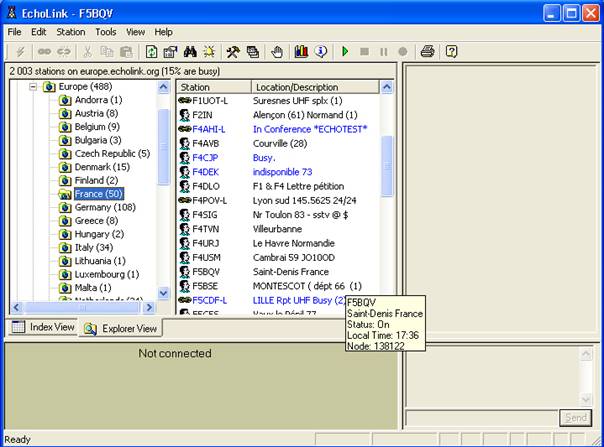Screen dimensions: 604x447
Task: Click the grayed Connect lightning icon
Action: point(20,52)
